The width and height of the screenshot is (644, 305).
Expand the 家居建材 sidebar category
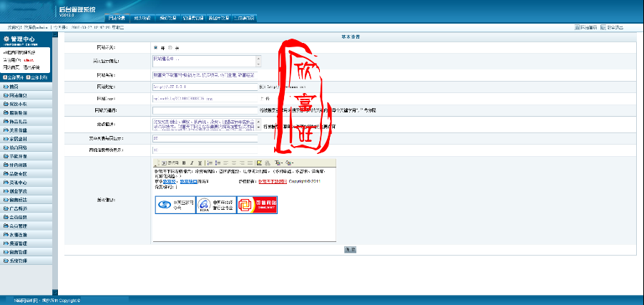[x=26, y=139]
